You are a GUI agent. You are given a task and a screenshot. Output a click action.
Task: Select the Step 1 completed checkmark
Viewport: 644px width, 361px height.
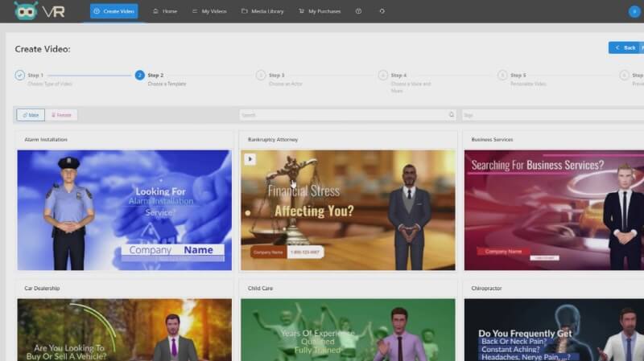click(19, 75)
